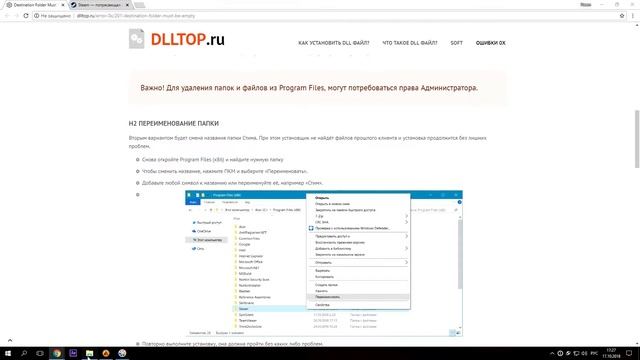
Task: Click the site security info icon
Action: (x=37, y=16)
